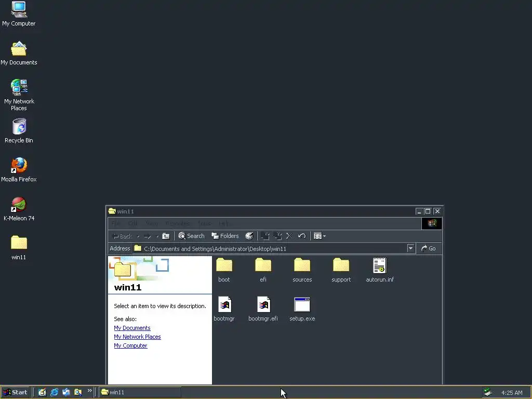532x399 pixels.
Task: Open the Start menu
Action: tap(15, 392)
